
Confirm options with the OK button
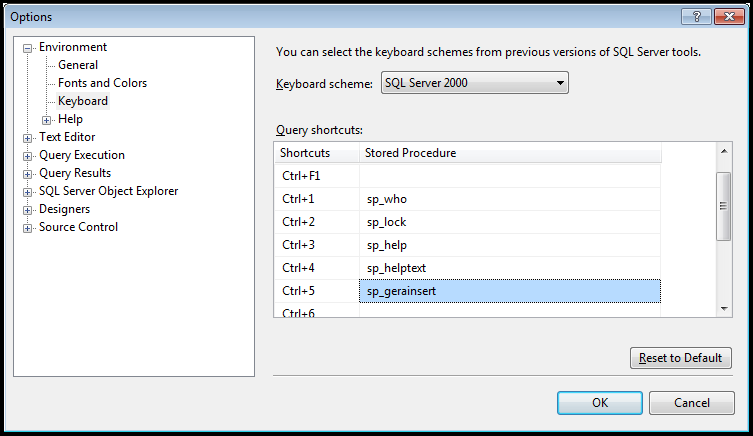pos(599,403)
